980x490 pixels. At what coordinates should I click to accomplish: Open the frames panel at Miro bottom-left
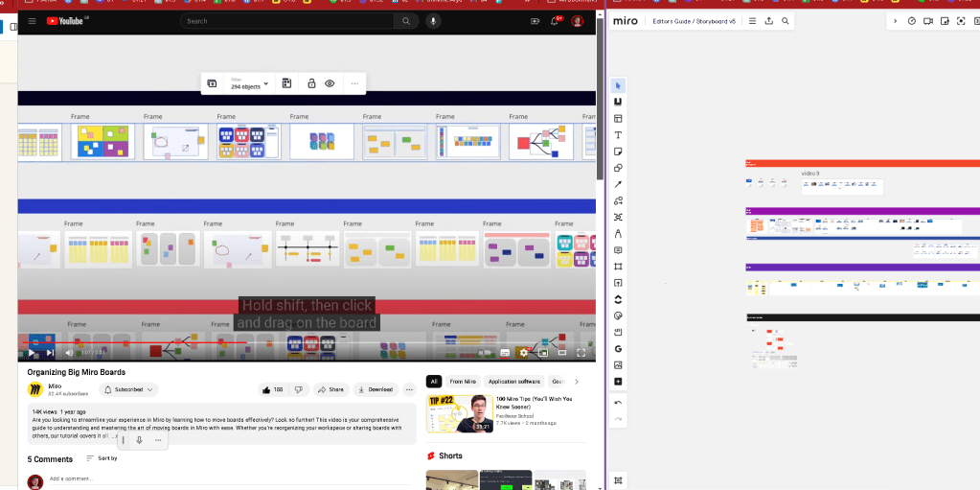pos(618,480)
